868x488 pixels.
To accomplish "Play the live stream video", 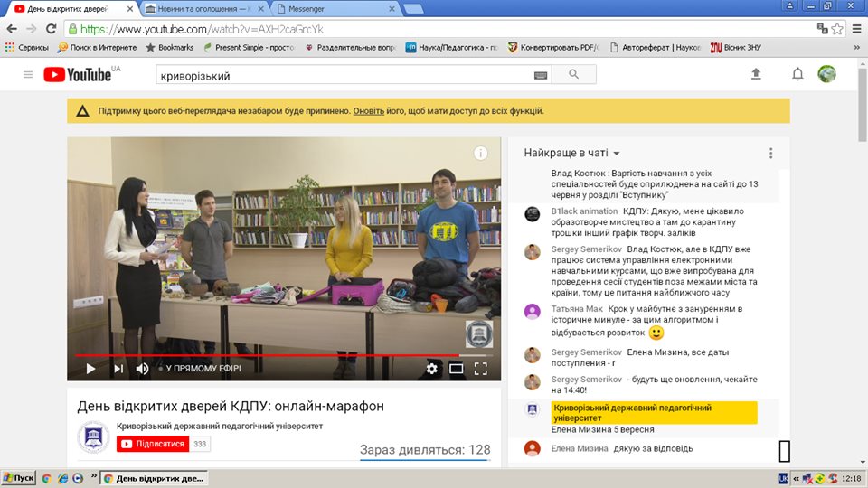I will 90,369.
